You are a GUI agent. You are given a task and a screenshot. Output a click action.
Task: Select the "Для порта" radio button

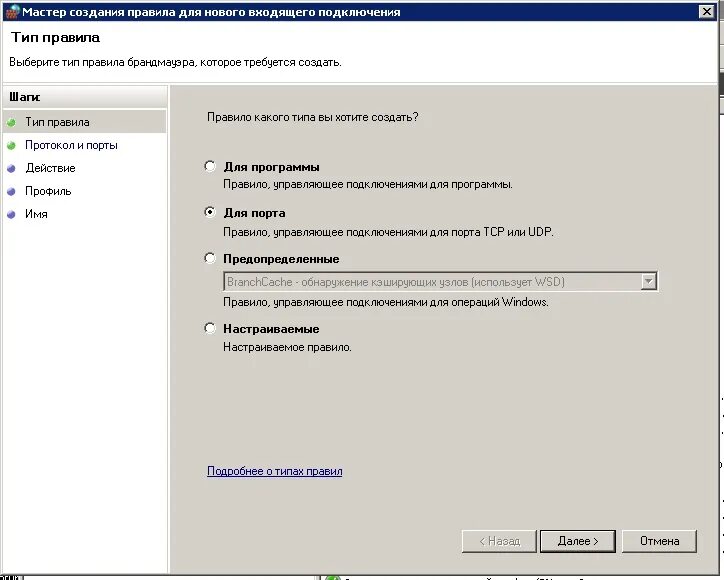[210, 212]
